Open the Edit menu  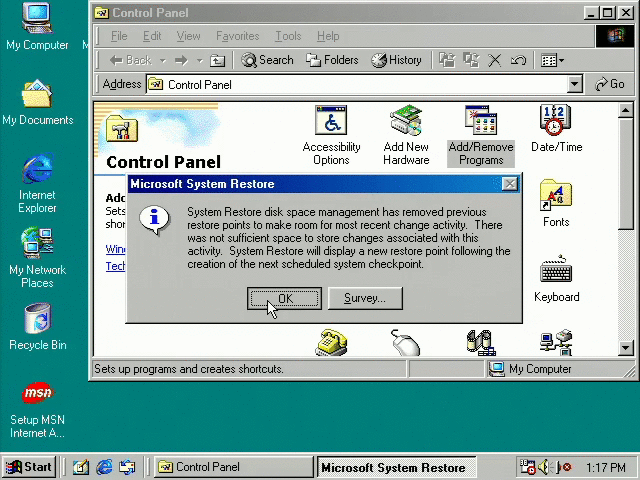(x=152, y=36)
